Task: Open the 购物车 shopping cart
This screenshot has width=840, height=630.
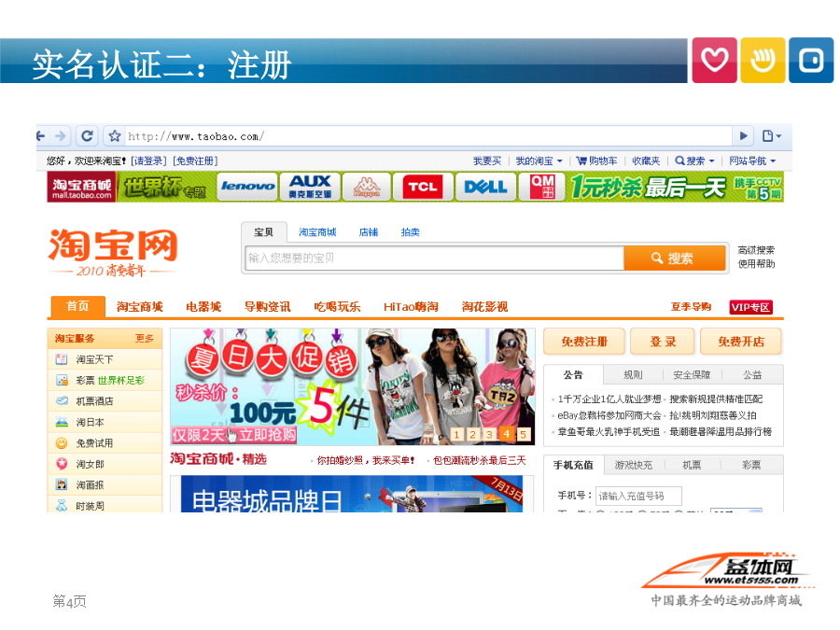Action: click(596, 161)
